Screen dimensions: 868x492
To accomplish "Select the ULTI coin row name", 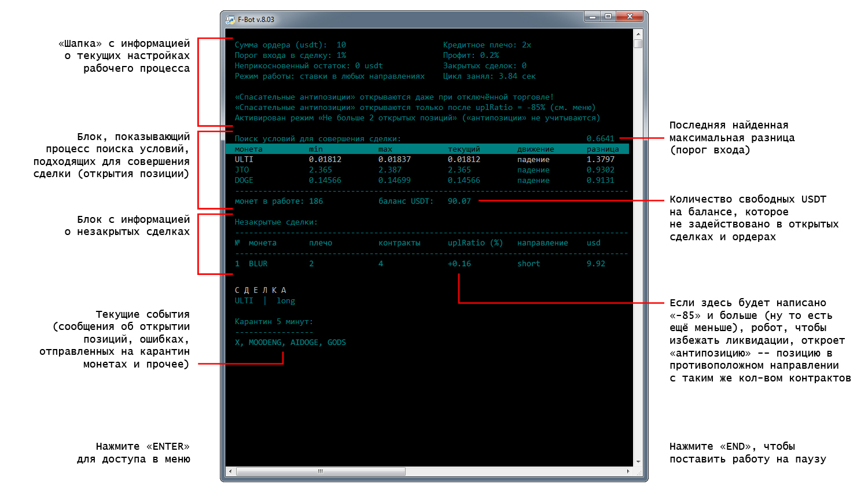I will (x=244, y=160).
